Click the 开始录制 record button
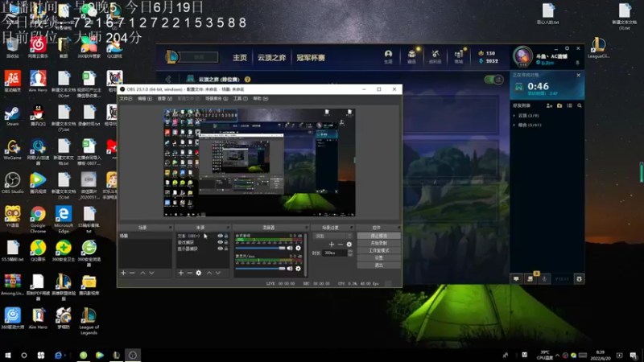The width and height of the screenshot is (644, 362). [x=378, y=243]
